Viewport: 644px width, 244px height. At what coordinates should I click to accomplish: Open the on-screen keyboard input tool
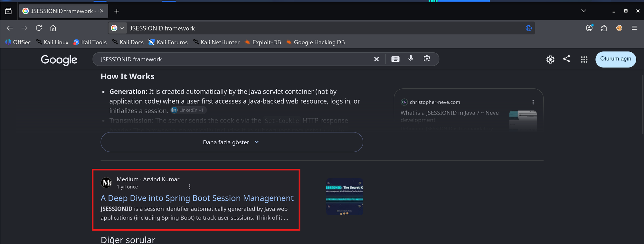pyautogui.click(x=395, y=59)
